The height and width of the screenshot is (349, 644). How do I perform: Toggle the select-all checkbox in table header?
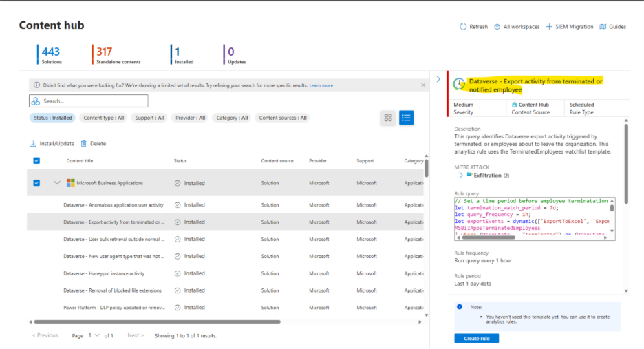point(36,160)
